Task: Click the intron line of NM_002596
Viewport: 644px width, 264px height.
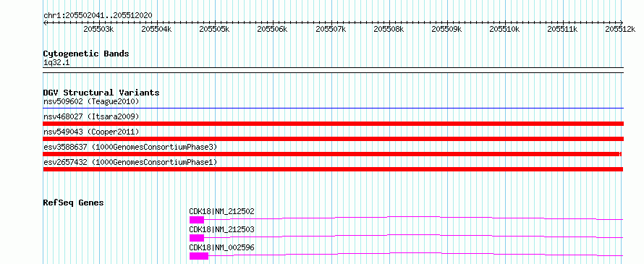Action: click(415, 253)
